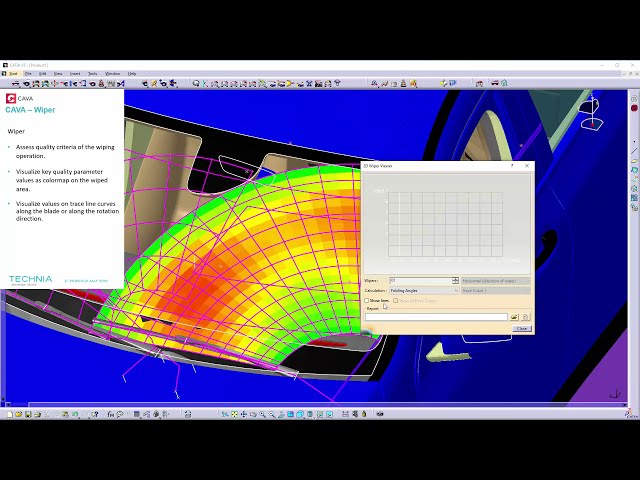This screenshot has height=480, width=640.
Task: Click the Print icon in bottom toolbar
Action: pos(38,414)
